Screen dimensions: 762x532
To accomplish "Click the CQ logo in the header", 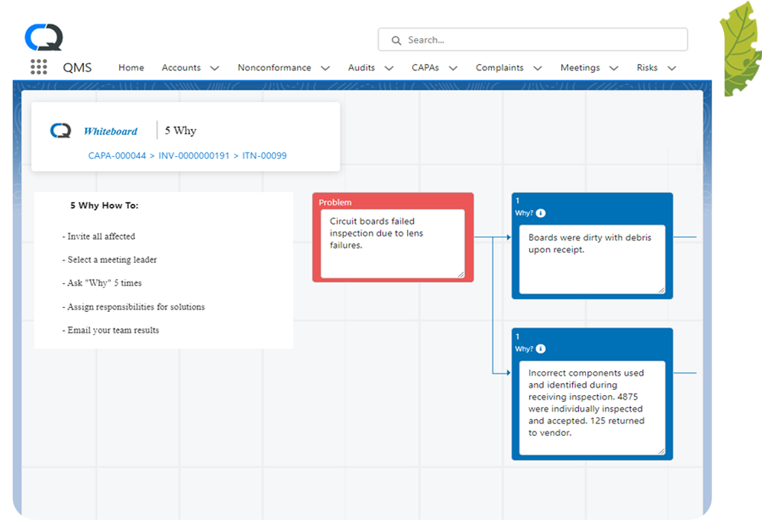I will point(44,37).
